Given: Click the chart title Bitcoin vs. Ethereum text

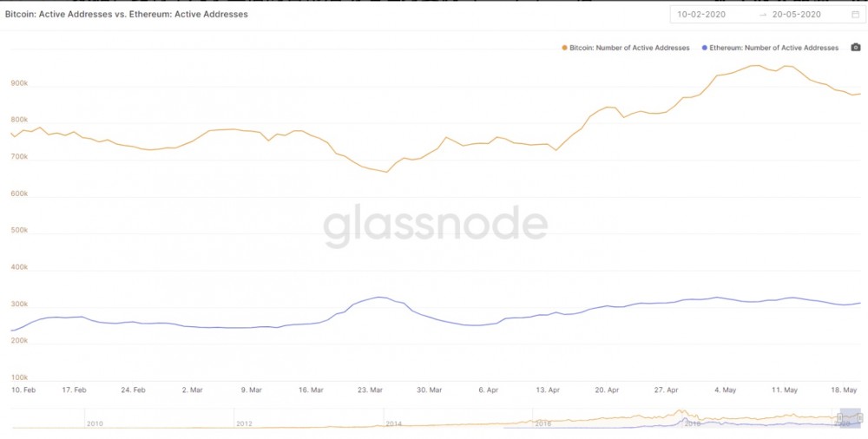Looking at the screenshot, I should click(x=127, y=15).
